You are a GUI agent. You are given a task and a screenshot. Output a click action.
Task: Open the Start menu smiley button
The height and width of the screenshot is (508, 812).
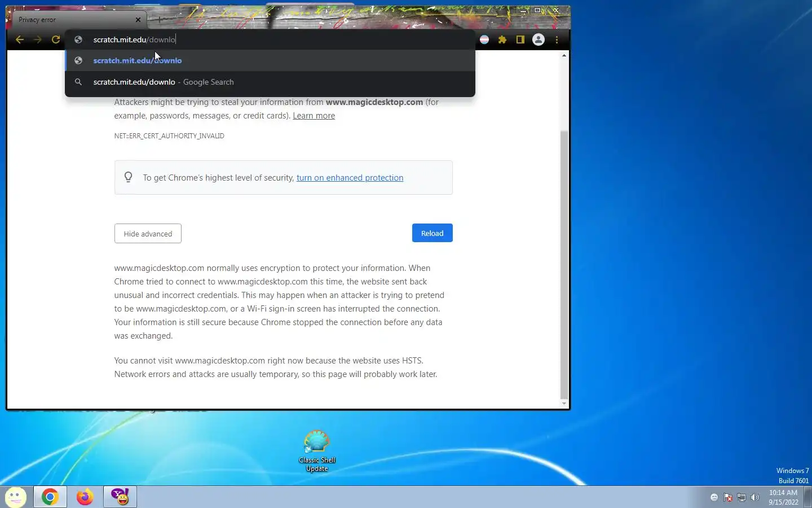click(15, 497)
